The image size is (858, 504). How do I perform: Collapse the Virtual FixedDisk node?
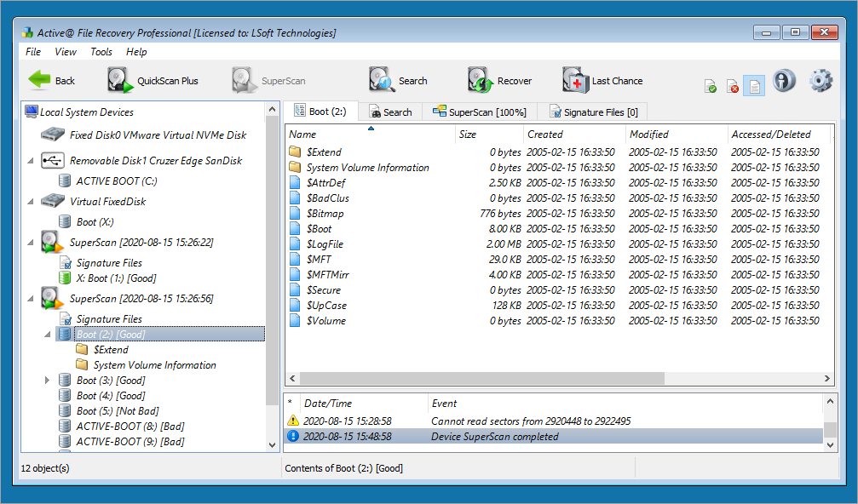point(31,201)
